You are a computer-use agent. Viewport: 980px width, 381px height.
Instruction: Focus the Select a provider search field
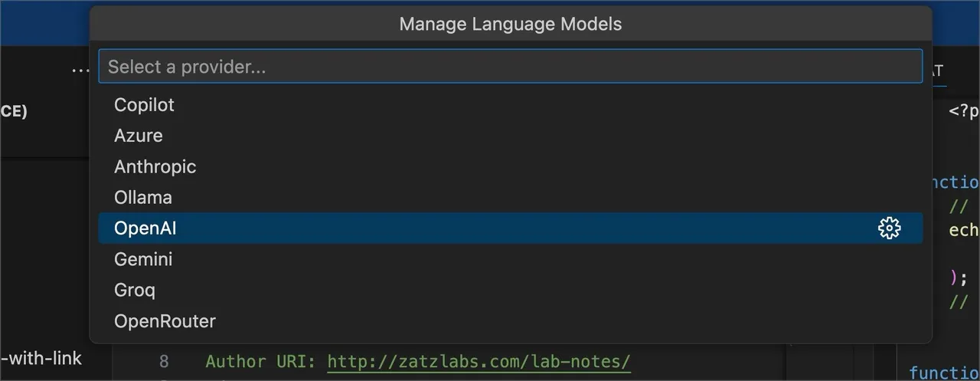tap(510, 67)
